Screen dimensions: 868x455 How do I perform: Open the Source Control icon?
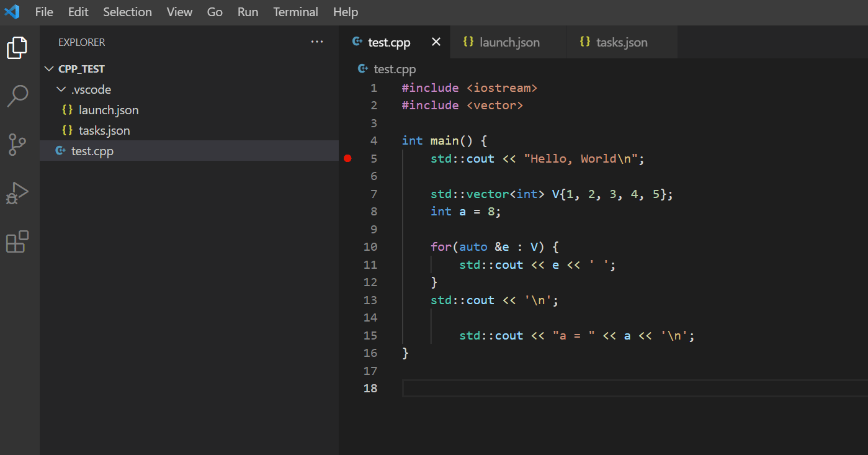(17, 145)
